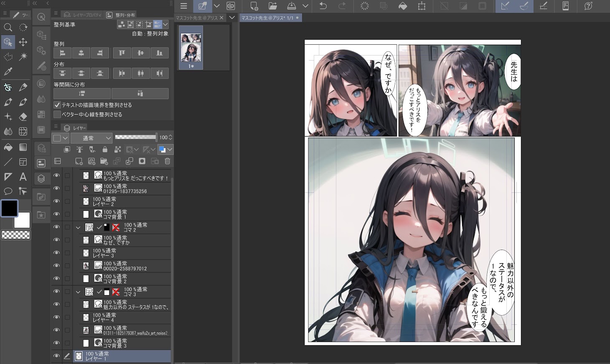This screenshot has height=364, width=610.
Task: Enable the ベクター中心線を整列させる checkbox
Action: pyautogui.click(x=57, y=114)
